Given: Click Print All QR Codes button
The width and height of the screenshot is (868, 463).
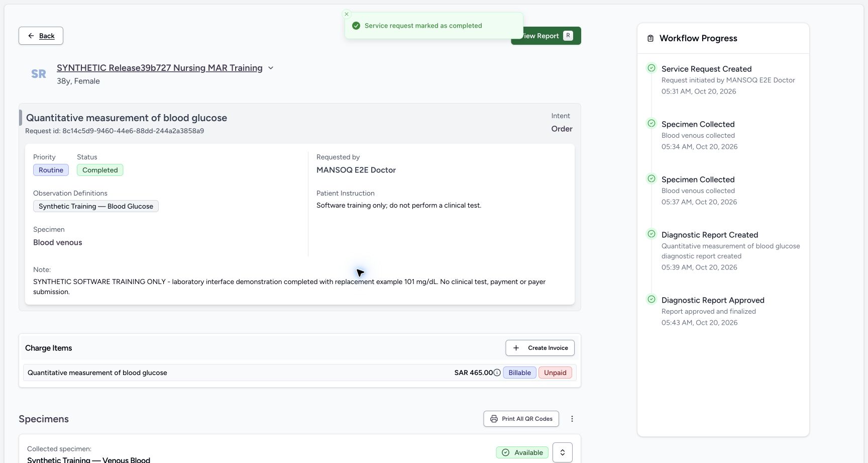Looking at the screenshot, I should (x=521, y=419).
